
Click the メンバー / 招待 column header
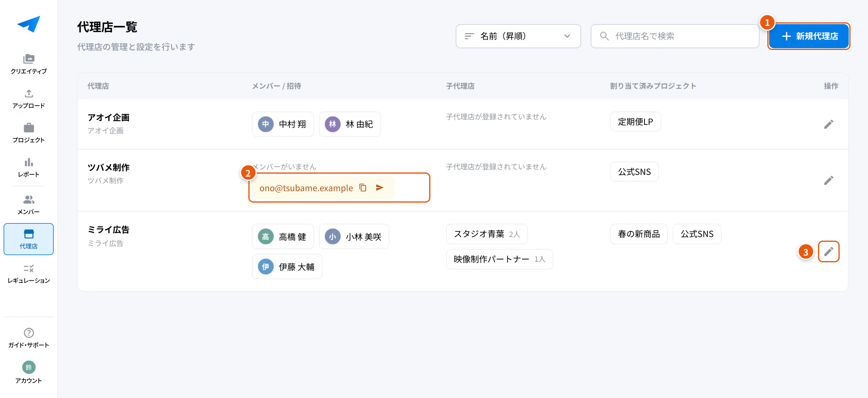click(x=277, y=86)
